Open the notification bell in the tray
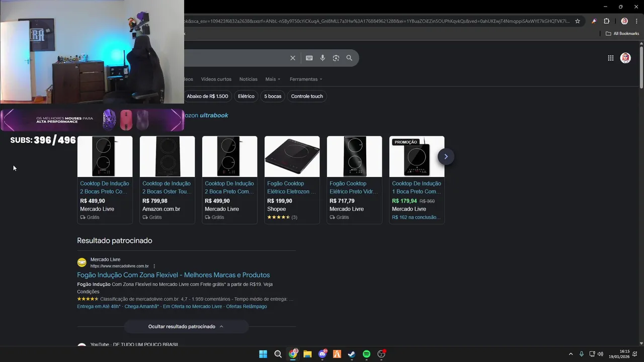Image resolution: width=644 pixels, height=362 pixels. [636, 354]
